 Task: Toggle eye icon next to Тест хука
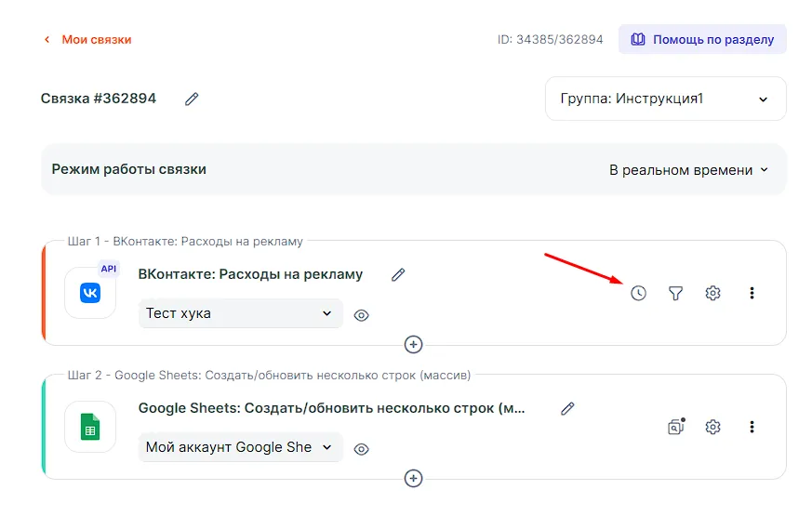click(362, 315)
